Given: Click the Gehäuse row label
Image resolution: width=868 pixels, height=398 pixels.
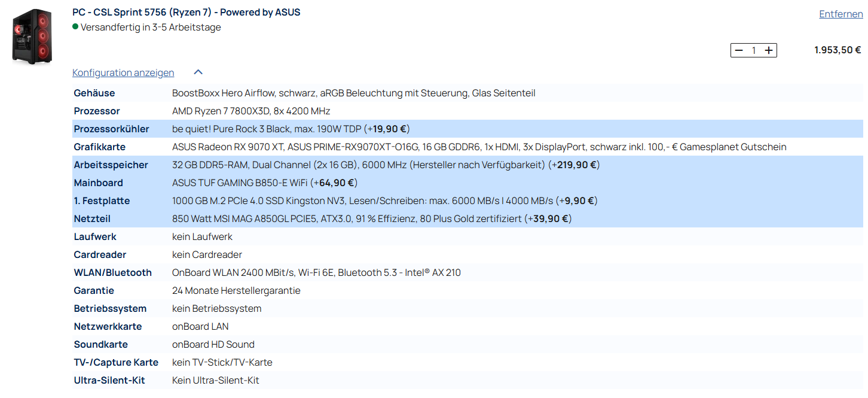Looking at the screenshot, I should pyautogui.click(x=94, y=93).
